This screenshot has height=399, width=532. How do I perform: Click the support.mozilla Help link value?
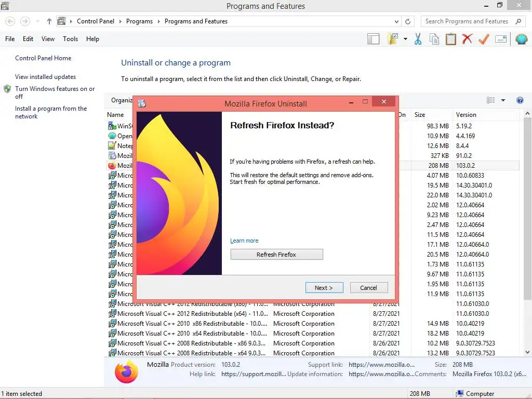[254, 374]
